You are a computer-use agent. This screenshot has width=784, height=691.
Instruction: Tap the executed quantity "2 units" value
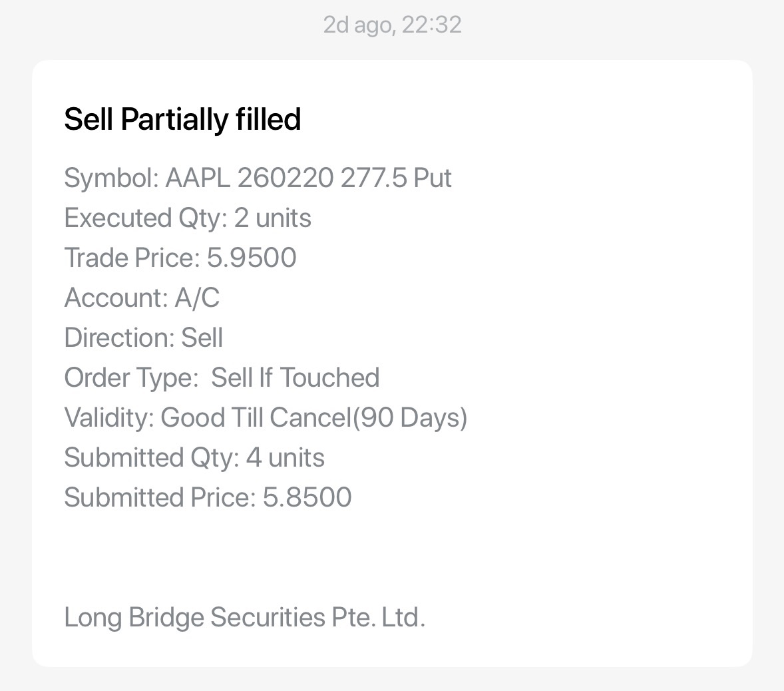pyautogui.click(x=273, y=218)
